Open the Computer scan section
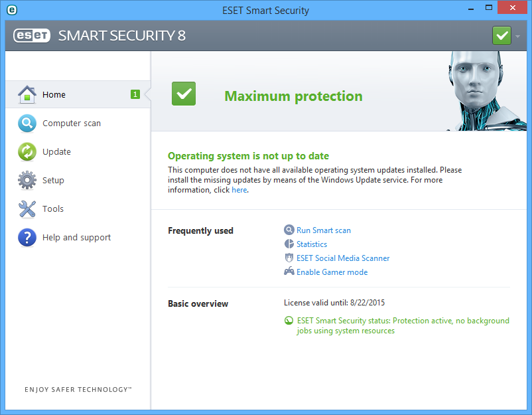The height and width of the screenshot is (415, 532). (72, 124)
